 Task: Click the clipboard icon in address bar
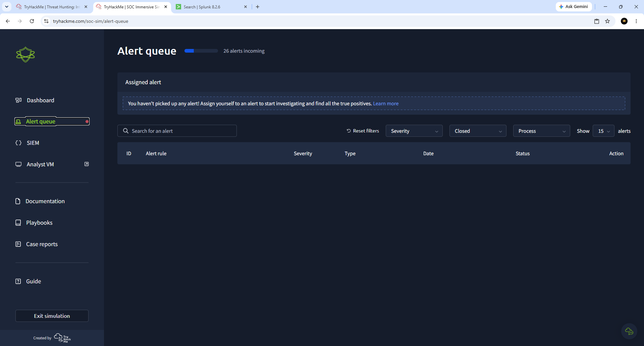597,21
